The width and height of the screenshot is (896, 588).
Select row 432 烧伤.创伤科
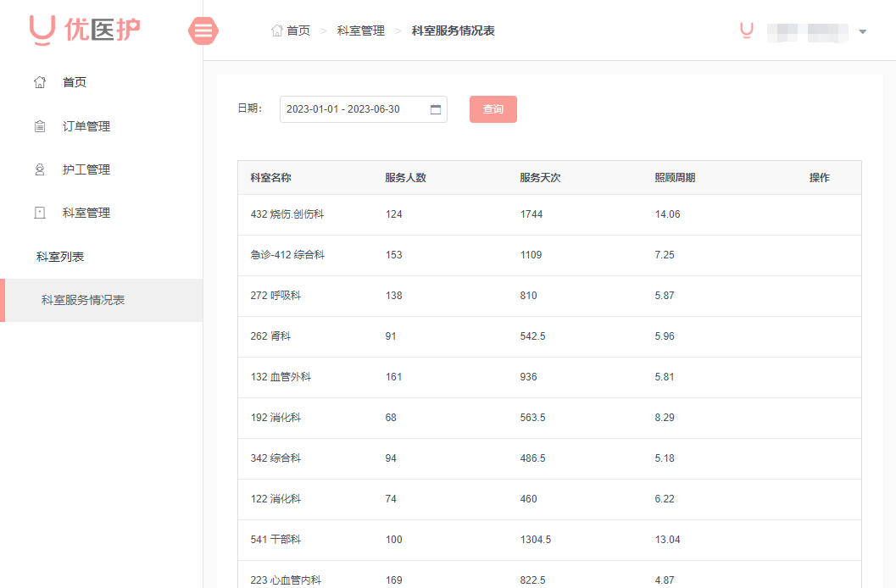point(549,214)
